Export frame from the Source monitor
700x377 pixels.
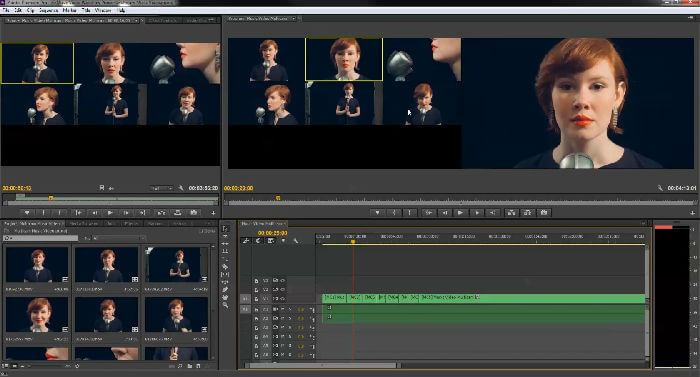pyautogui.click(x=194, y=213)
